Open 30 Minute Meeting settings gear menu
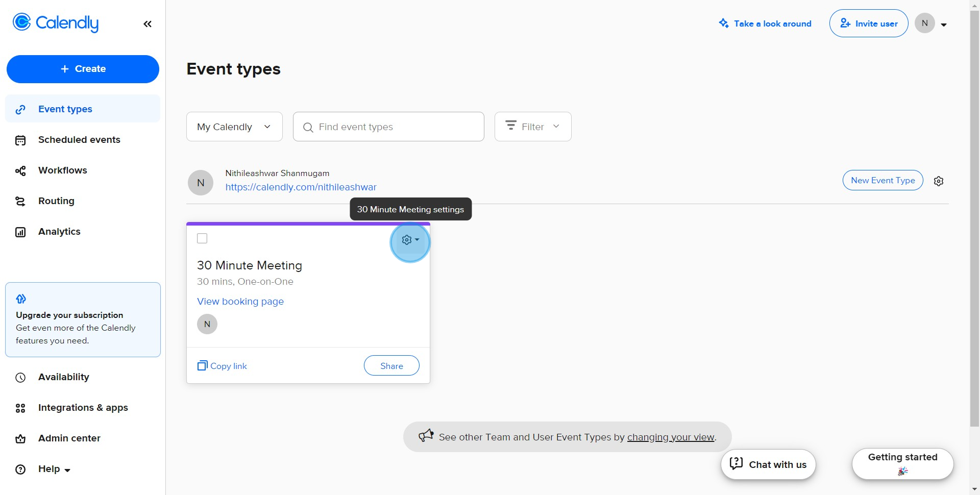 click(x=410, y=240)
